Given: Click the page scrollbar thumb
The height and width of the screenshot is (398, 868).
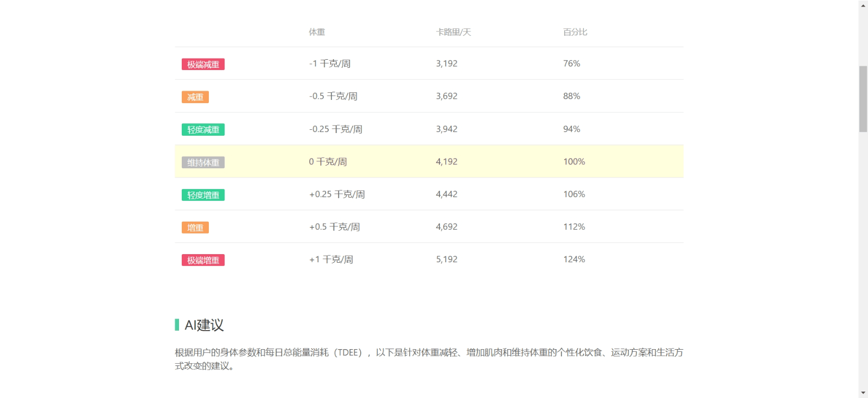Looking at the screenshot, I should (x=863, y=99).
